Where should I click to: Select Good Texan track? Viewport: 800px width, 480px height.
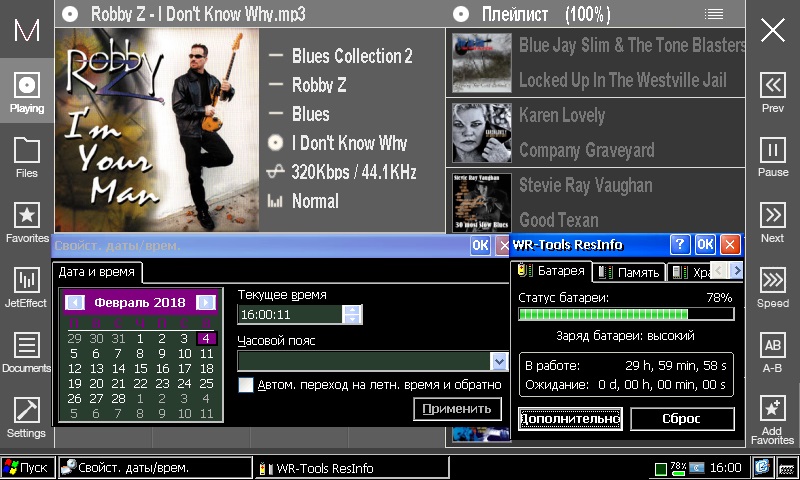pos(559,220)
